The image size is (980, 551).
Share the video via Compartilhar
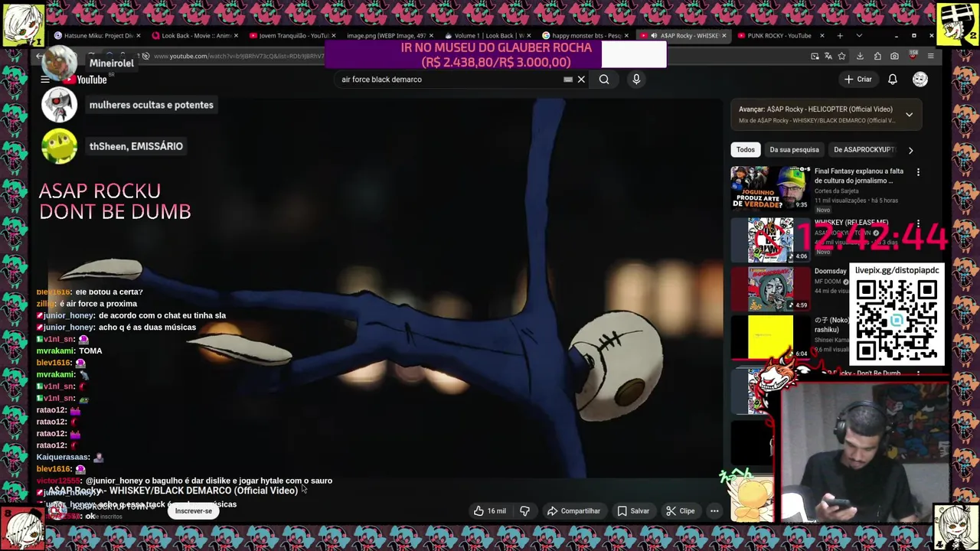(573, 511)
